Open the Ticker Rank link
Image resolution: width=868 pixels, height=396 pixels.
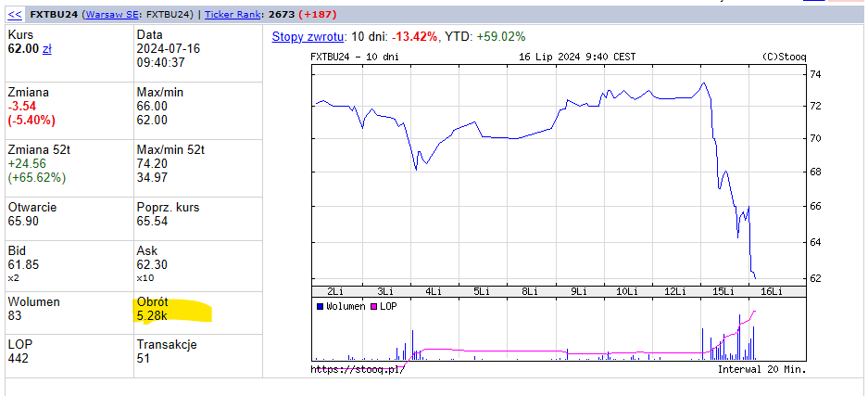231,15
